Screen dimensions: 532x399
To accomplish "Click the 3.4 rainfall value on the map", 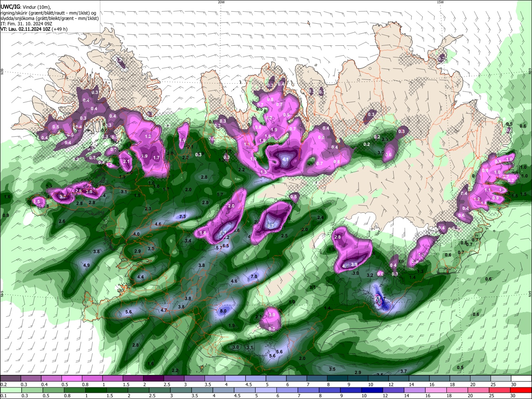I will coord(188,240).
